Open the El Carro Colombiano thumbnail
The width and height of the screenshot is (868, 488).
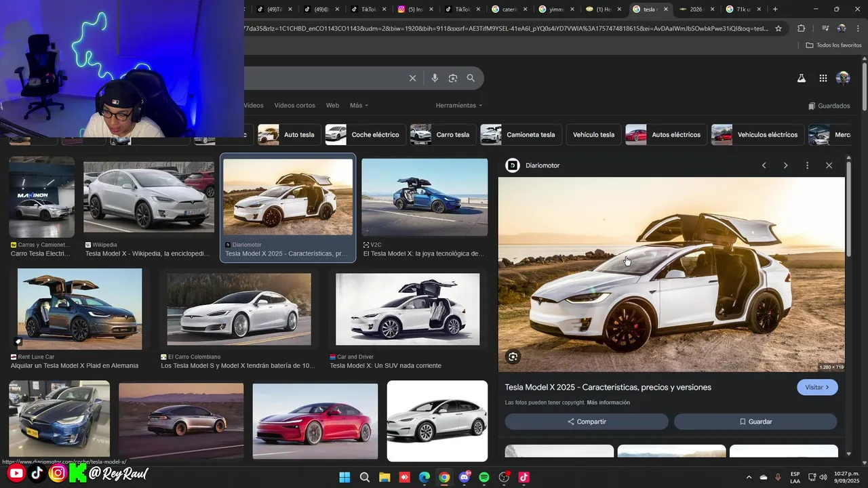point(239,310)
